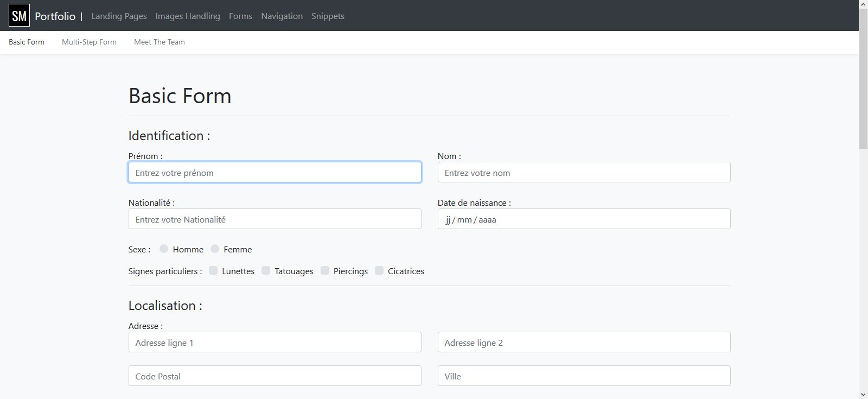Tick the Piercings checkbox
Screen dimensions: 868x399
325,270
